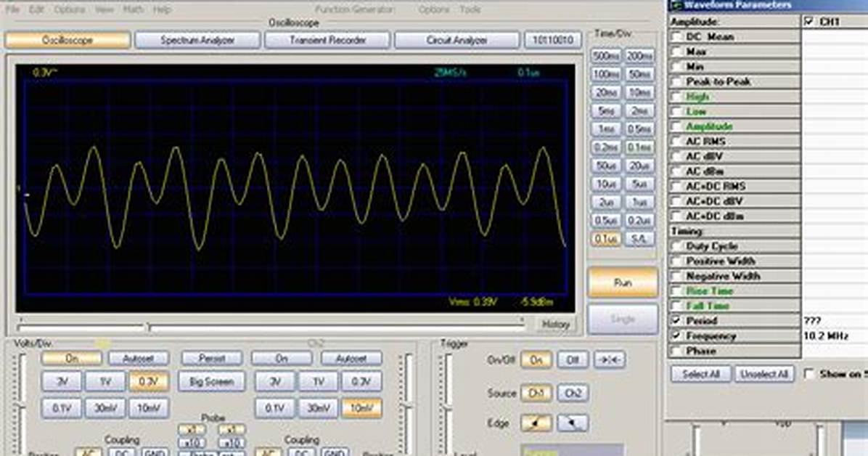868x456 pixels.
Task: Set time base to 2us
Action: click(605, 203)
